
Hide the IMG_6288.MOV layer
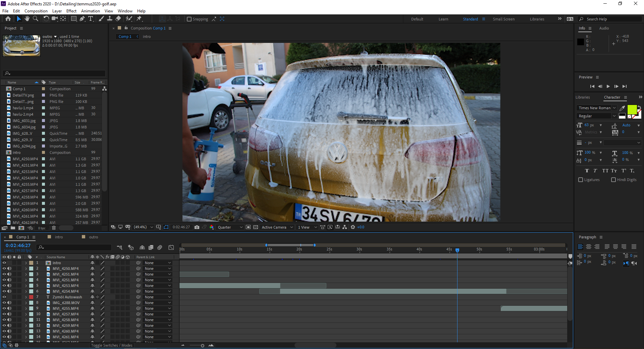(x=4, y=303)
